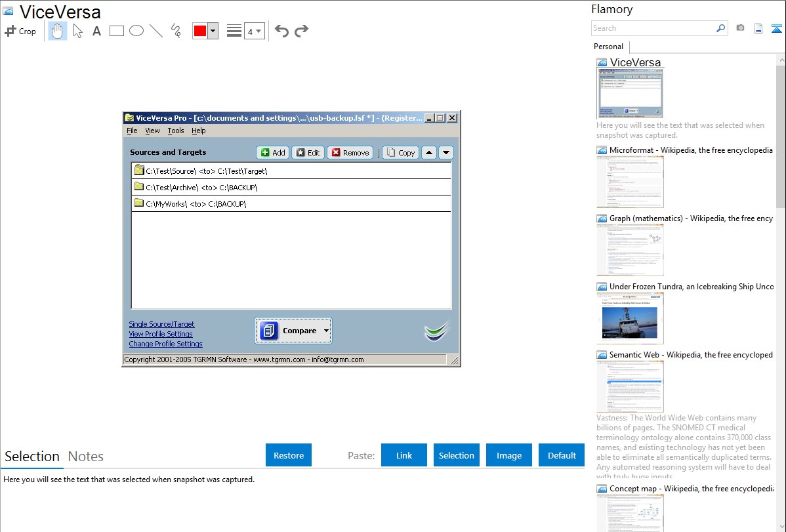
Task: Open the File menu in ViceVersa Pro
Action: [x=132, y=131]
